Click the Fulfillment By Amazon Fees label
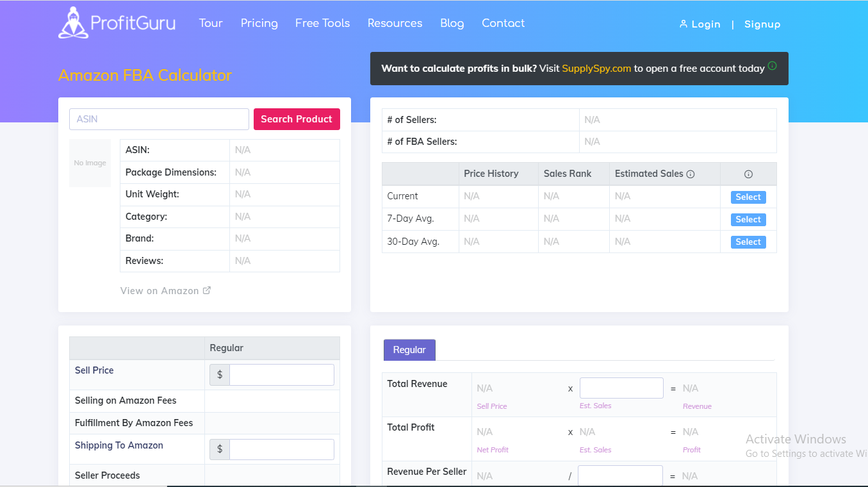Image resolution: width=868 pixels, height=487 pixels. [134, 423]
